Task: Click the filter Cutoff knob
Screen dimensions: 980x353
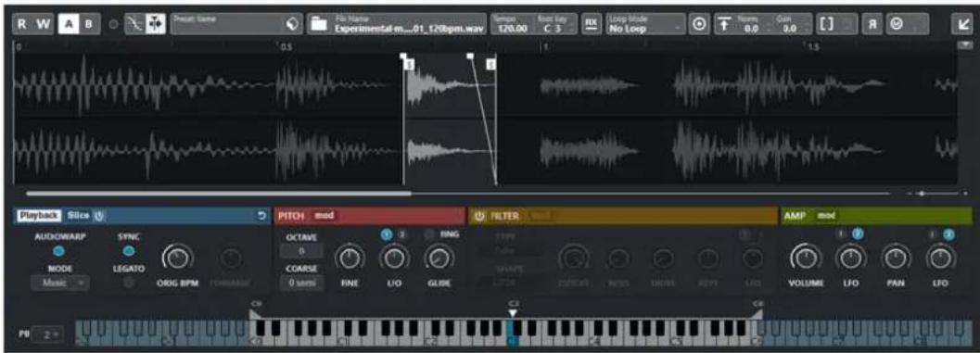Action: [x=572, y=258]
